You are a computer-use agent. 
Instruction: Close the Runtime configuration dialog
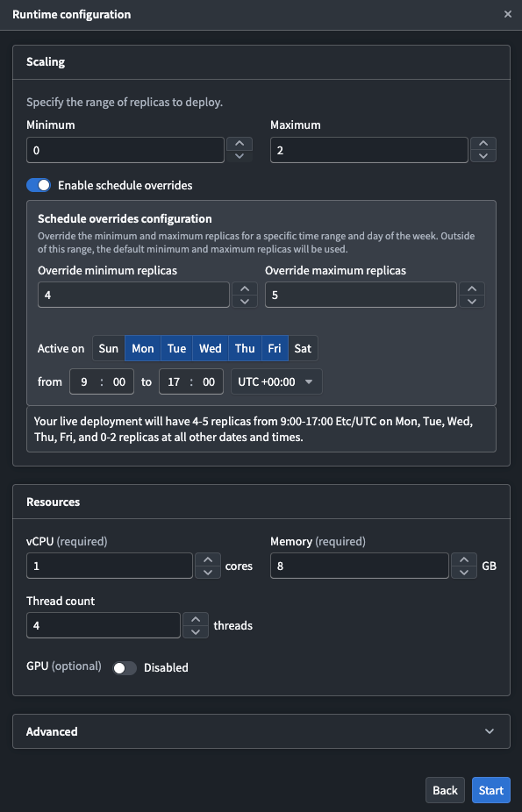point(507,15)
